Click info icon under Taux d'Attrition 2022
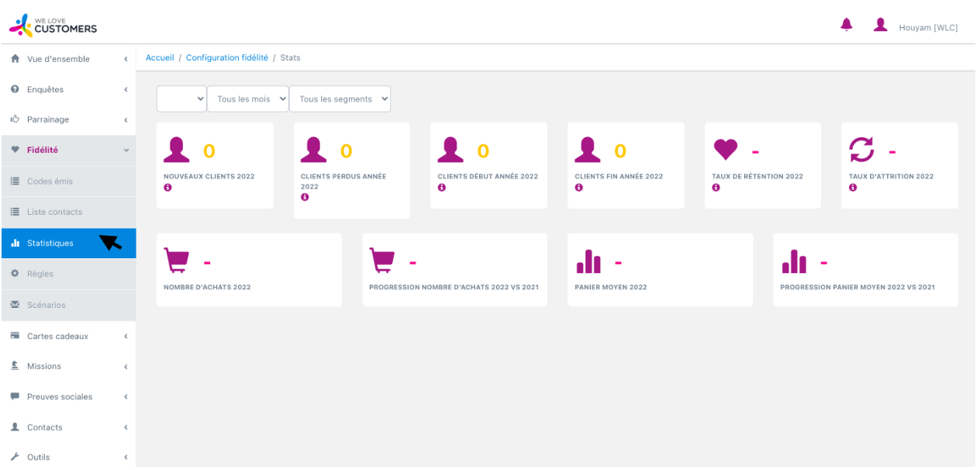Screen dimensions: 980x470 coord(853,188)
